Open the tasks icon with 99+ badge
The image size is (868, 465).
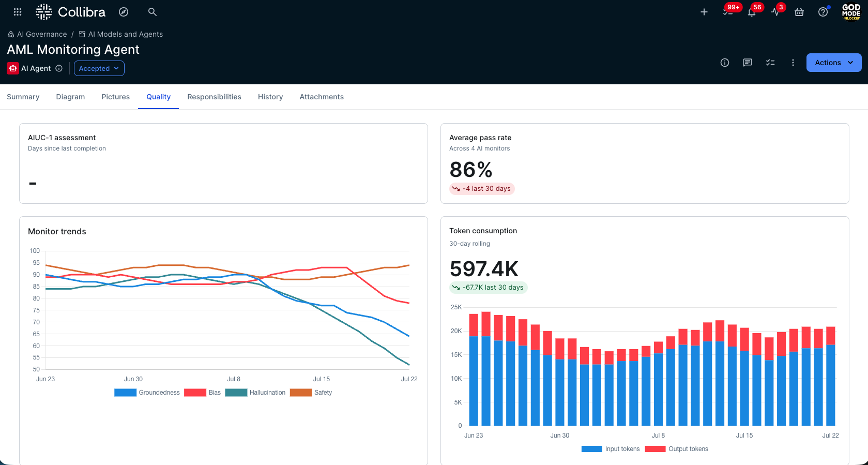[728, 12]
